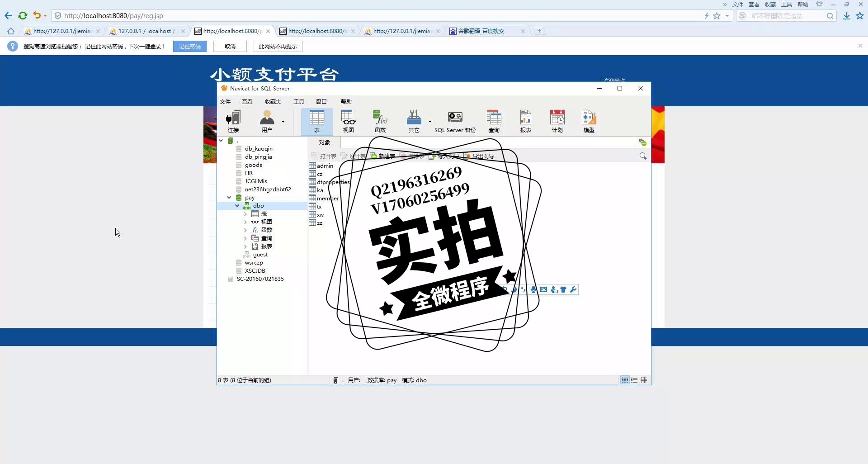Open a new browser tab with plus
The height and width of the screenshot is (464, 868).
[x=539, y=31]
